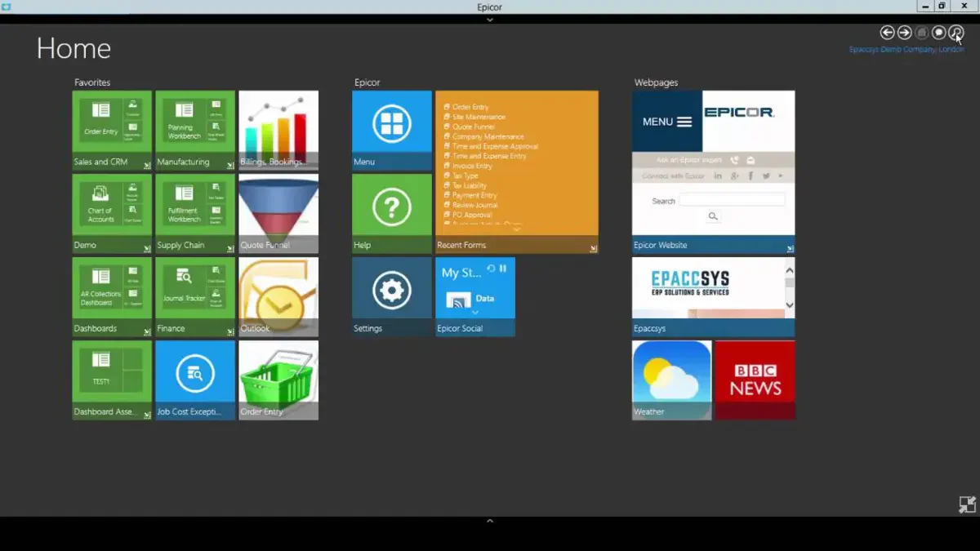Open the BBC News tile
The width and height of the screenshot is (980, 551).
(x=755, y=380)
